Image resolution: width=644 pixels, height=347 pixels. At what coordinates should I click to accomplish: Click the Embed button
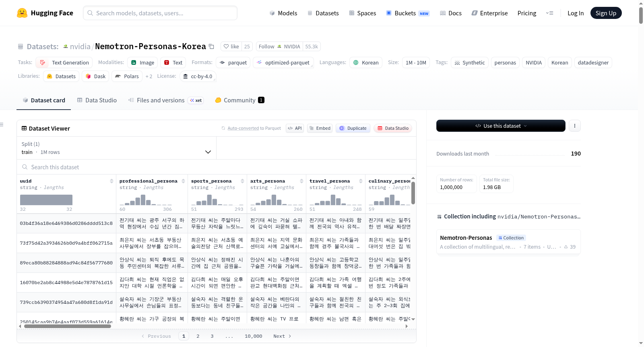pyautogui.click(x=320, y=128)
